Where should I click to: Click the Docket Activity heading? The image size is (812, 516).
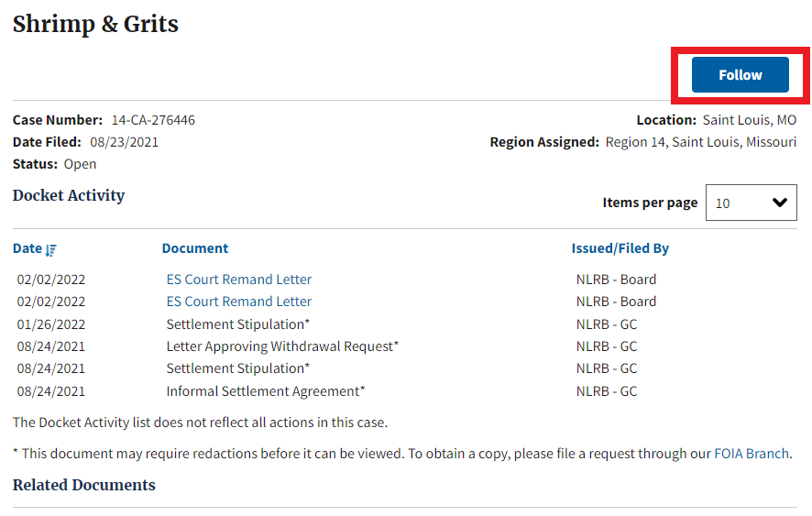tap(69, 195)
